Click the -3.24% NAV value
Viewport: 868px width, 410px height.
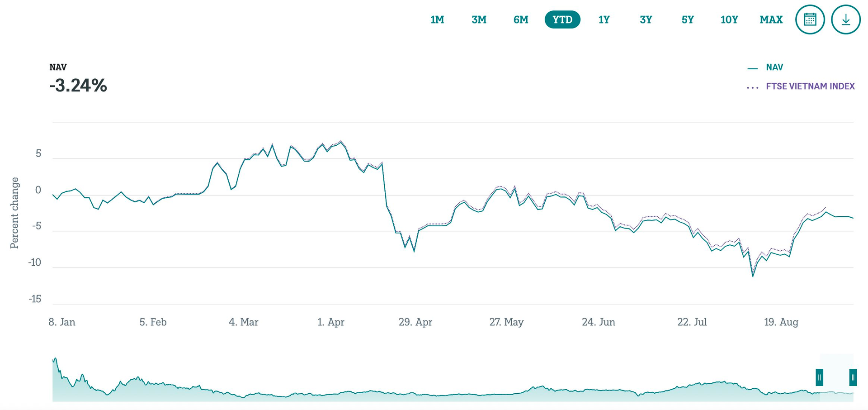coord(78,86)
